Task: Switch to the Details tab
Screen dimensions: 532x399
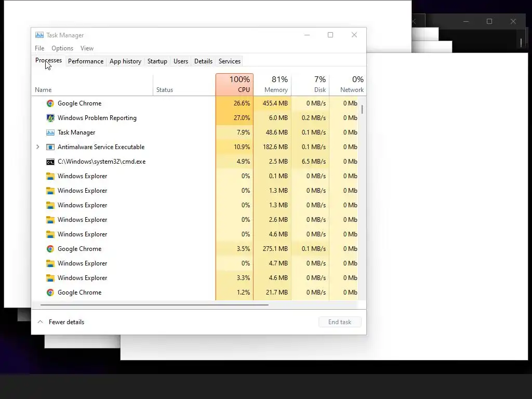Action: coord(203,61)
